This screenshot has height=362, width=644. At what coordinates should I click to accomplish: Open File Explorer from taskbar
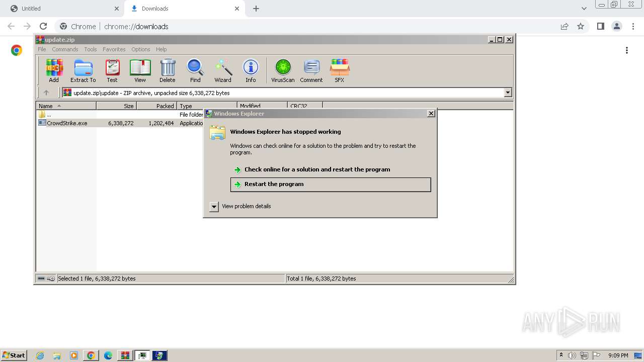(x=57, y=355)
